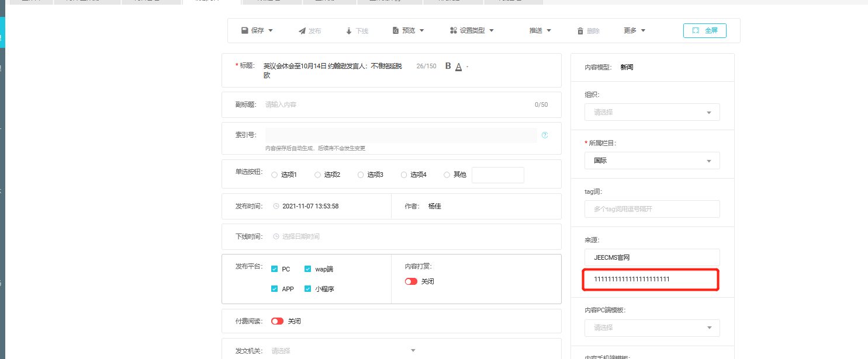Click the 0/50 subtitle character counter

tap(541, 104)
